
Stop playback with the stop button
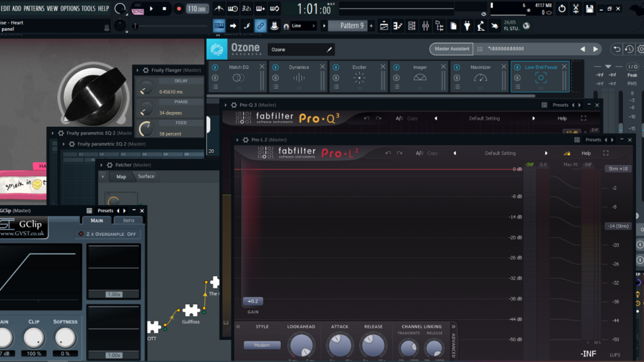tap(164, 8)
